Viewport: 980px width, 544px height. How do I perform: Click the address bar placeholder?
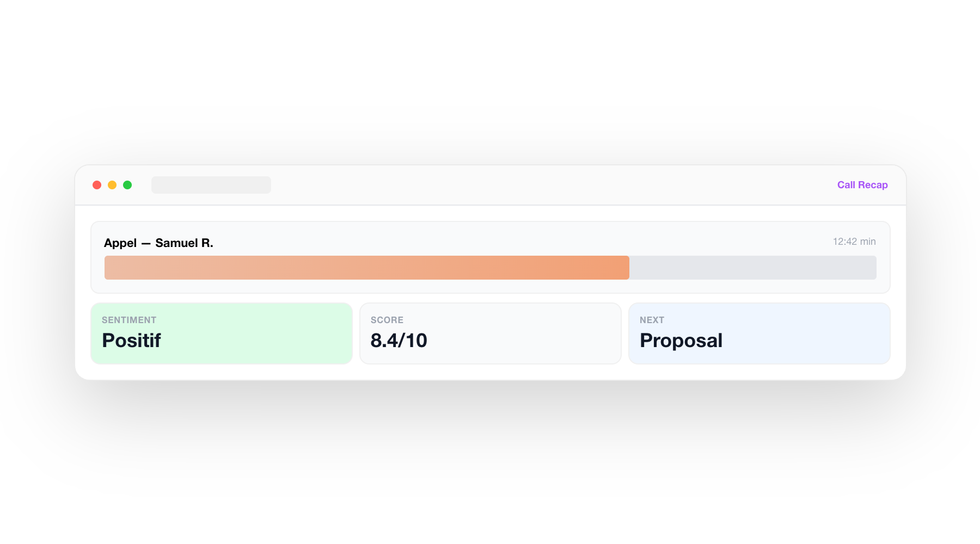211,185
